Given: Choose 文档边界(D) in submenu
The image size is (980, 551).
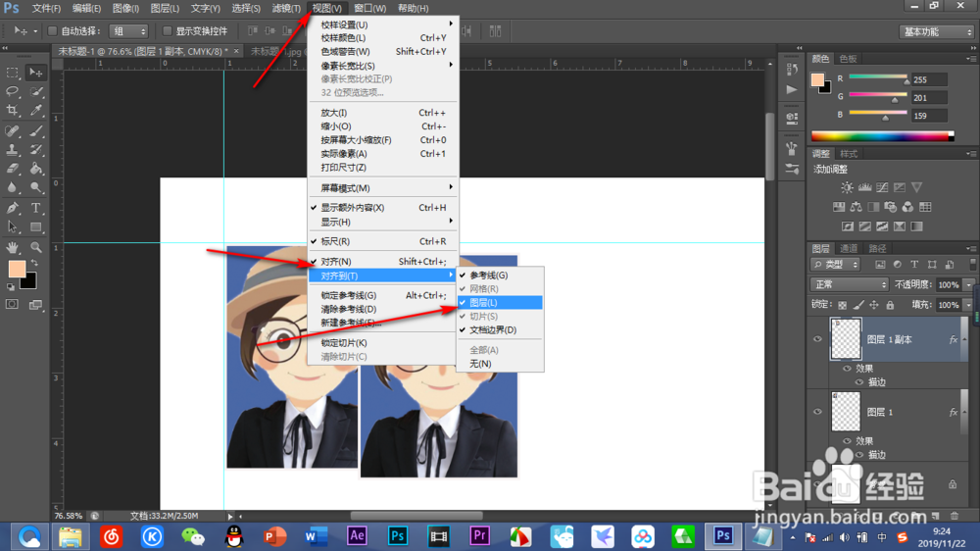Looking at the screenshot, I should coord(500,329).
